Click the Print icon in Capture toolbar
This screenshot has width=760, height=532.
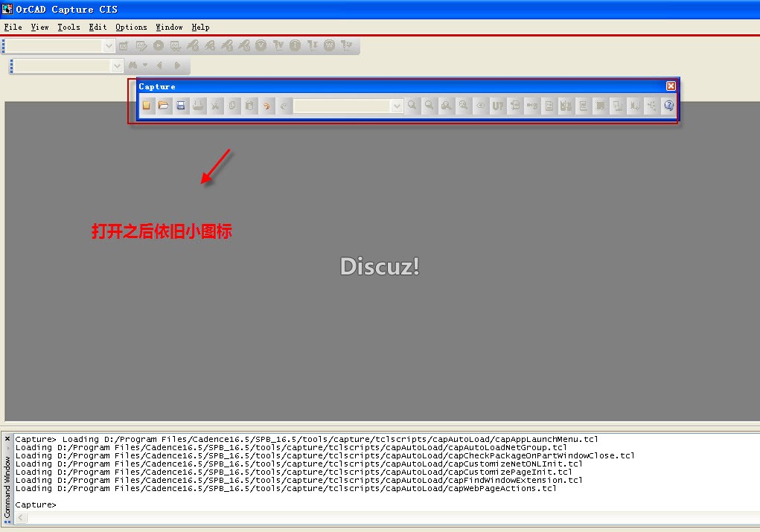point(198,106)
